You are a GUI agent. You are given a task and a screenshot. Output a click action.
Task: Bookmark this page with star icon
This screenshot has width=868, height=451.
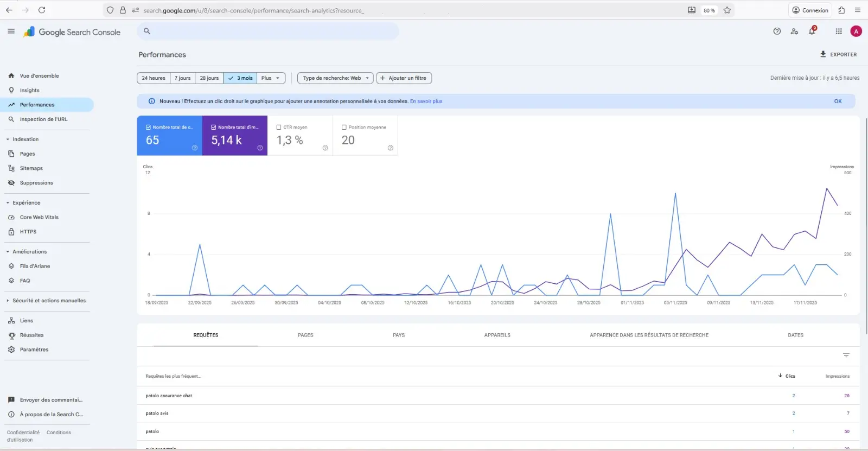(727, 10)
